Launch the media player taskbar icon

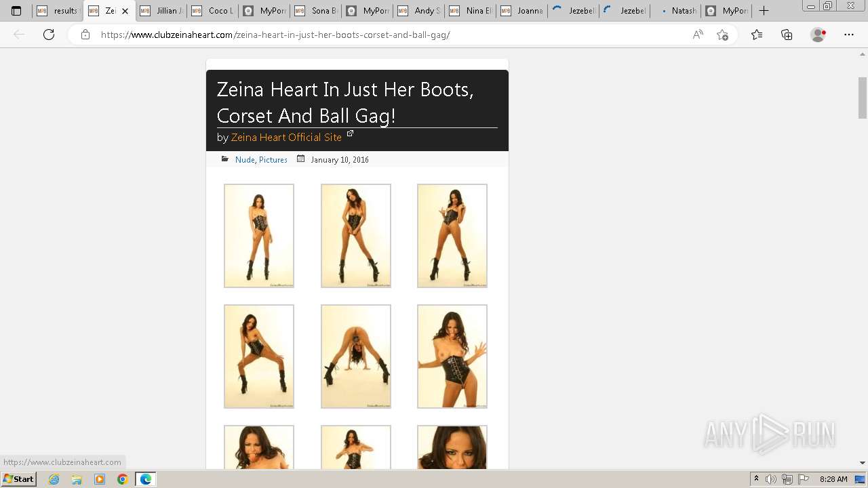click(x=100, y=479)
